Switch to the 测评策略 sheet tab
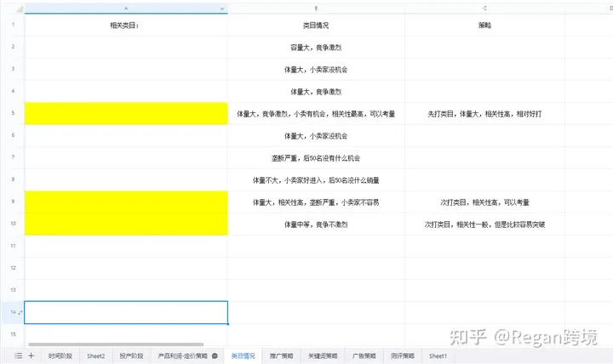The width and height of the screenshot is (613, 364). 403,356
